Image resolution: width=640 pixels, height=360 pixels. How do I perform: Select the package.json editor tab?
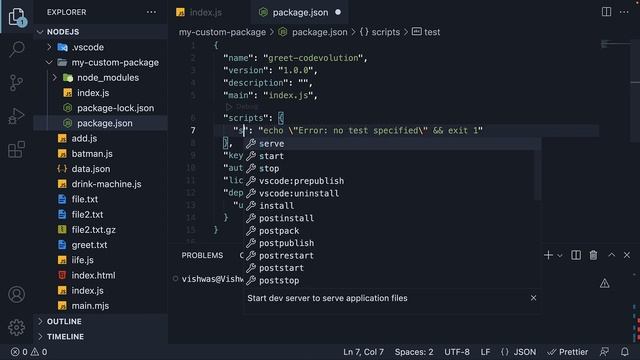[300, 12]
